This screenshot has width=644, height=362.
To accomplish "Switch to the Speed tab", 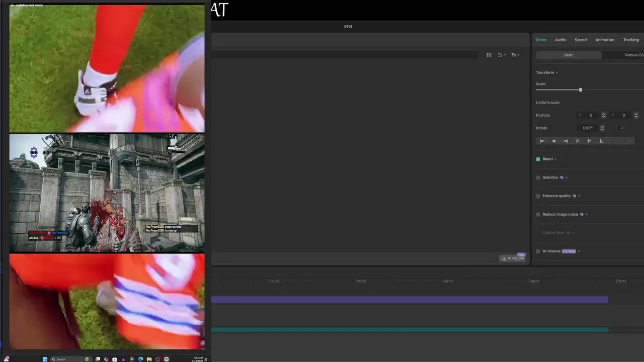I will (581, 40).
